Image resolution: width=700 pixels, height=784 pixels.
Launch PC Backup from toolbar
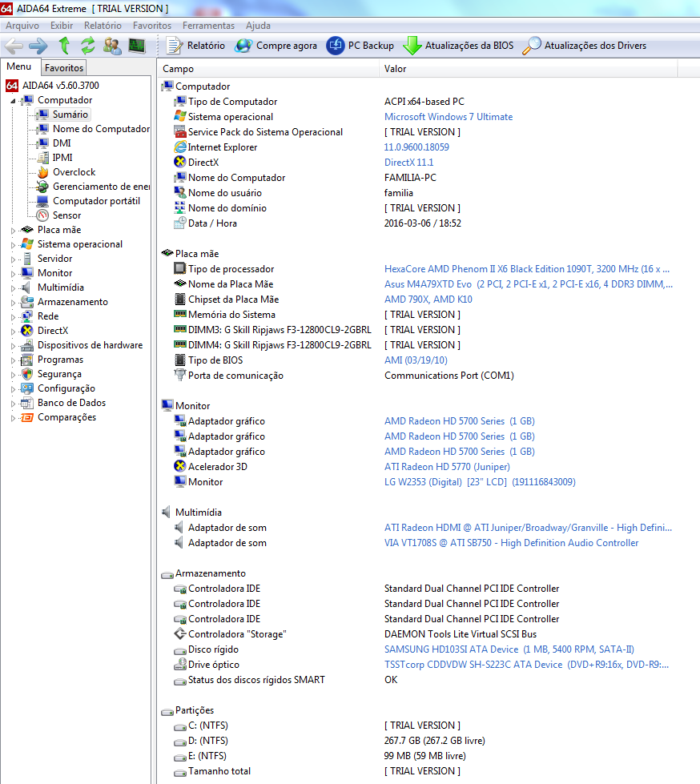click(360, 46)
